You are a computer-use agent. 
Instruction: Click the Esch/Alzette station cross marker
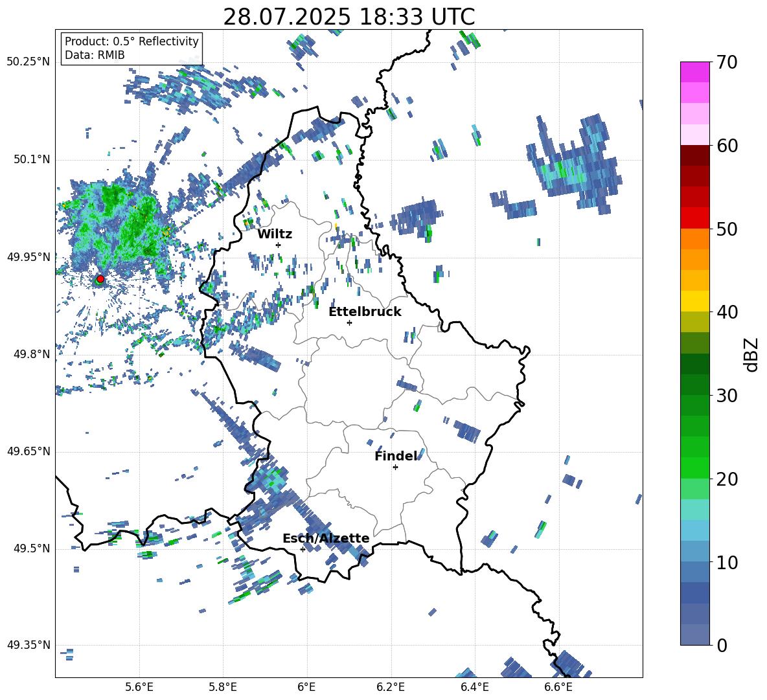(303, 549)
